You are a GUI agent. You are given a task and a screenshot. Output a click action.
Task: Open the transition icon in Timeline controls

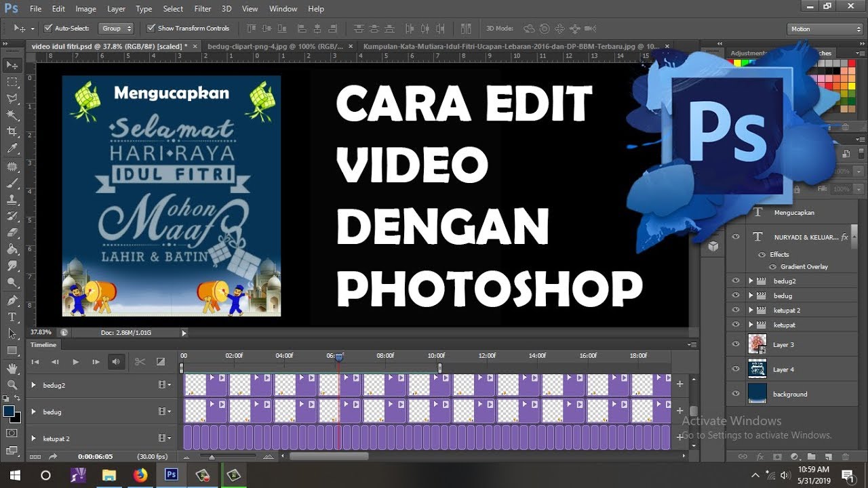tap(161, 362)
